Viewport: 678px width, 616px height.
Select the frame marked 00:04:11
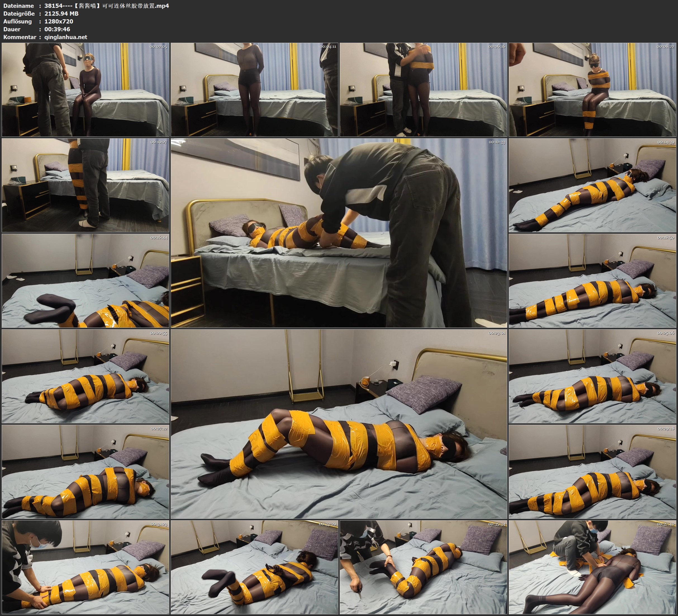point(254,89)
